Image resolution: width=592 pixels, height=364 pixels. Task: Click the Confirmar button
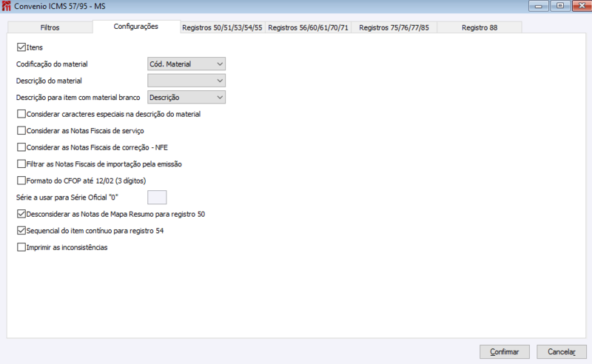[x=505, y=352]
